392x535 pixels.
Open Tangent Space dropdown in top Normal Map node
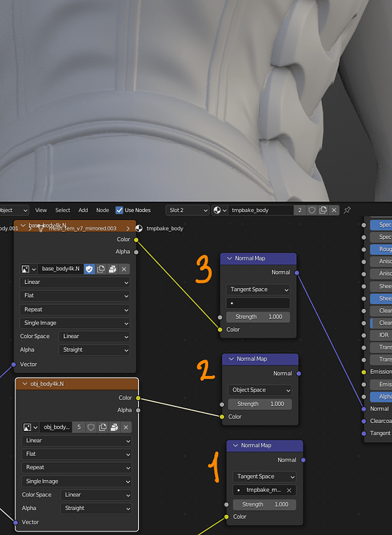point(258,290)
